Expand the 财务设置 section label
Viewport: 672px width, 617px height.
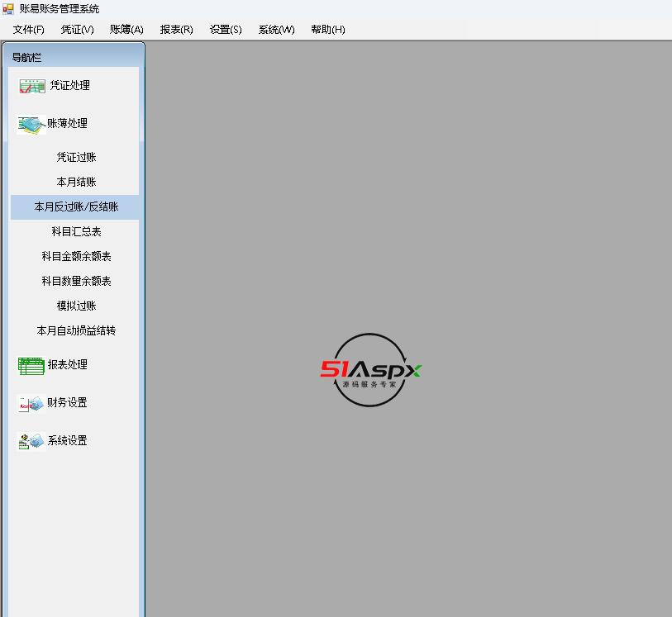point(67,402)
